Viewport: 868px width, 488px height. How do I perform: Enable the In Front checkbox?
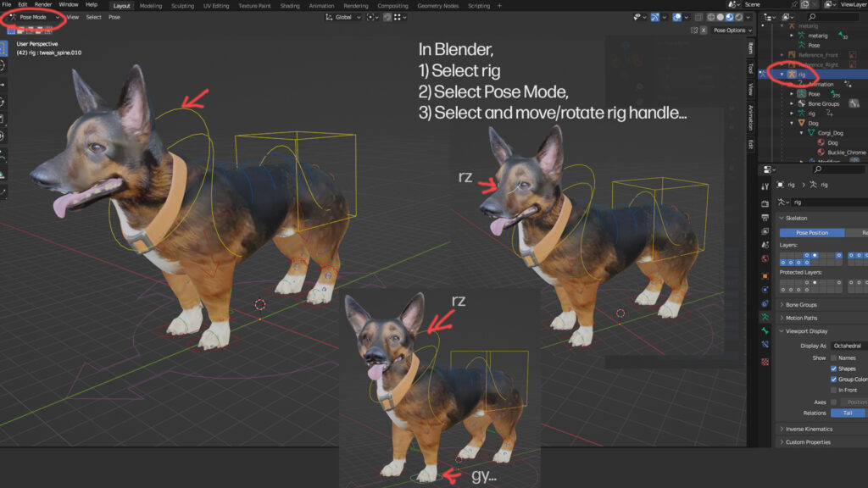(834, 390)
